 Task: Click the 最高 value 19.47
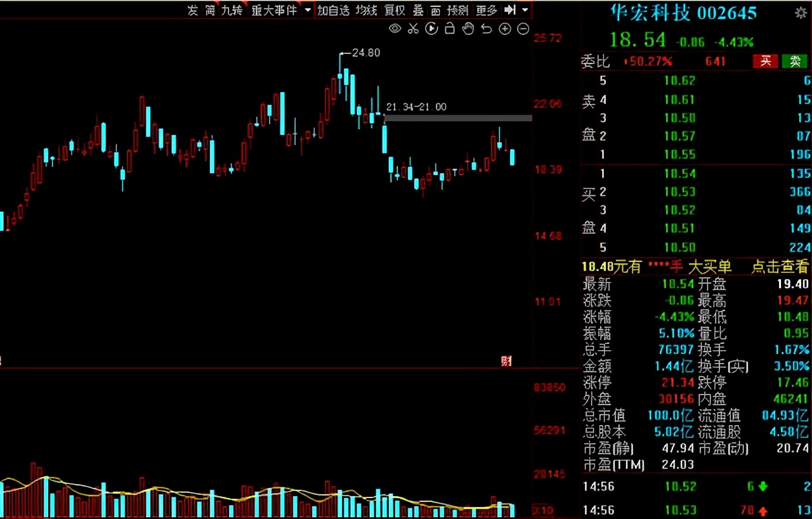[794, 301]
